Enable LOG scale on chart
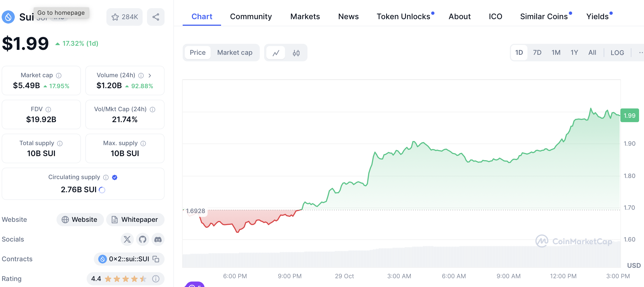 tap(617, 53)
